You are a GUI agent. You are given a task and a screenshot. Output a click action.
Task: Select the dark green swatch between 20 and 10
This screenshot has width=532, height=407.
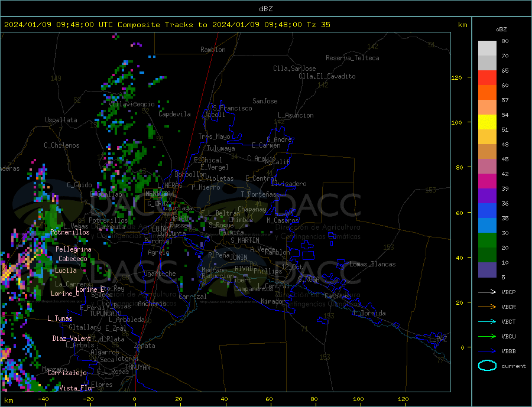(x=487, y=255)
